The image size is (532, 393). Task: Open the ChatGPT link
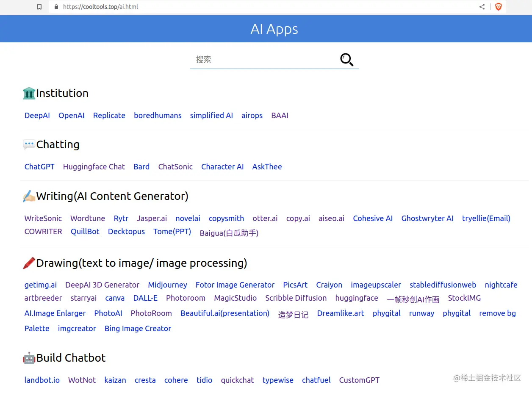[x=39, y=167]
